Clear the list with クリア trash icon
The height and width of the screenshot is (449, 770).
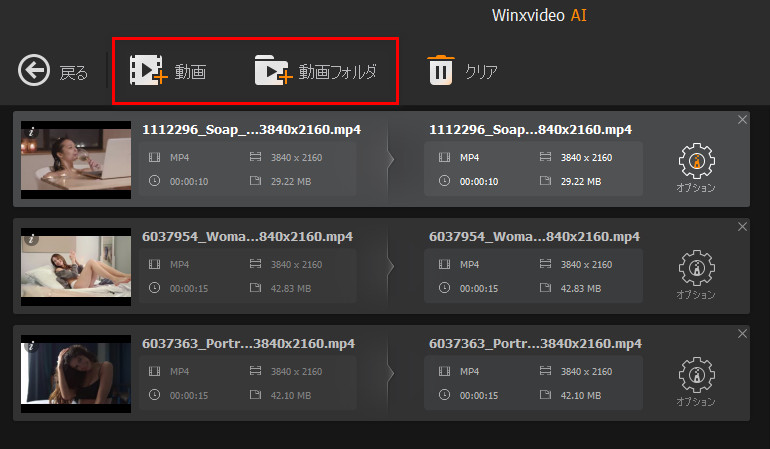point(440,71)
